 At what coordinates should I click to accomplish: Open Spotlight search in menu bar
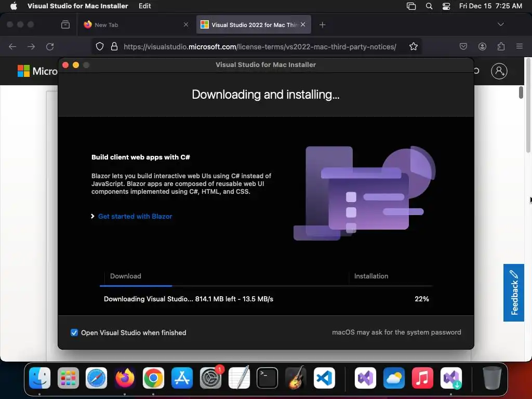tap(429, 6)
